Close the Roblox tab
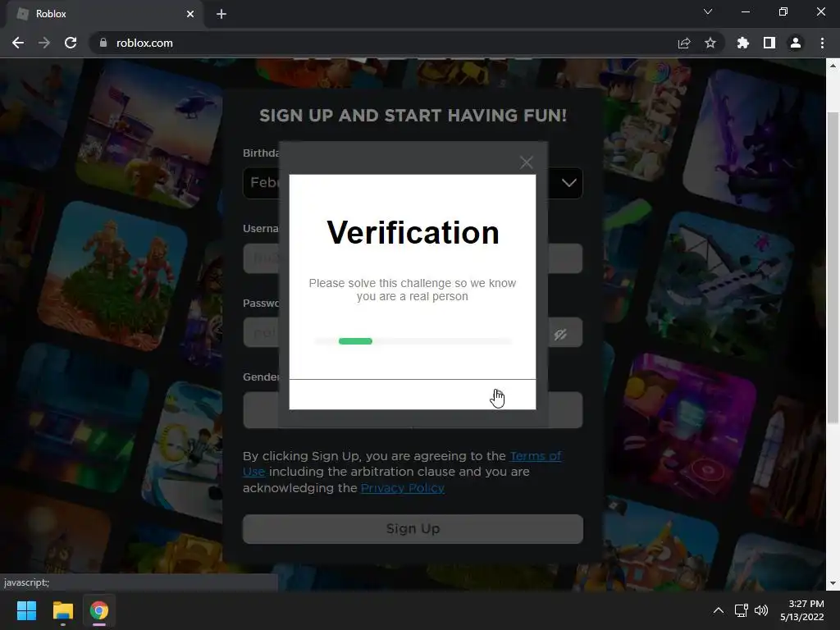Screen dimensions: 840x630 coord(190,14)
